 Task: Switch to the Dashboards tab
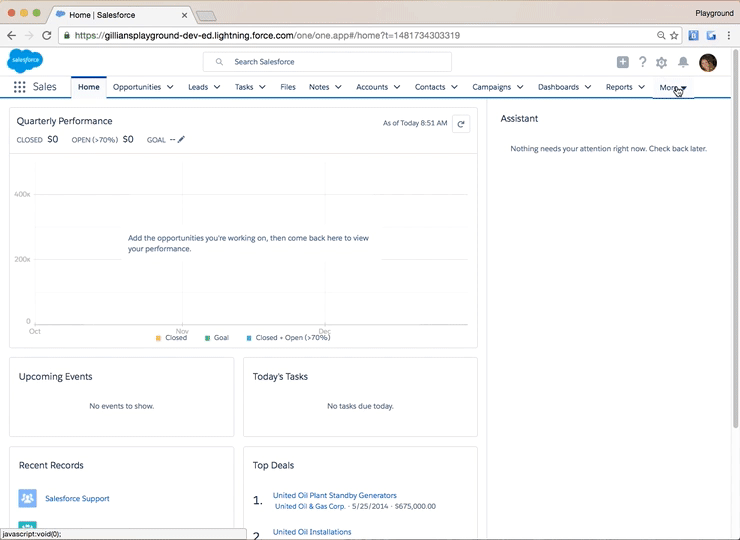point(558,87)
